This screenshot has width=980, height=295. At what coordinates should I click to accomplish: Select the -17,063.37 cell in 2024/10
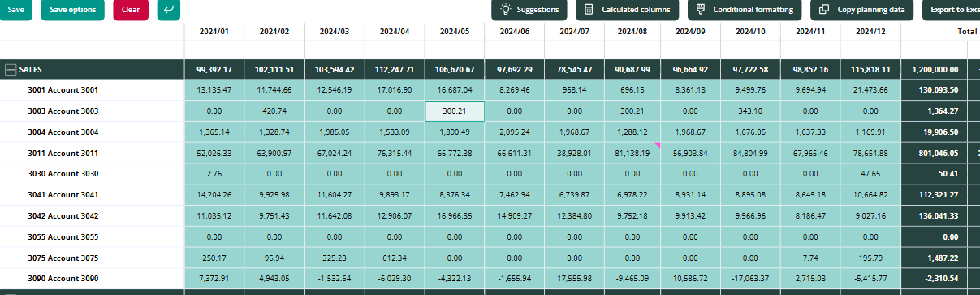point(750,279)
